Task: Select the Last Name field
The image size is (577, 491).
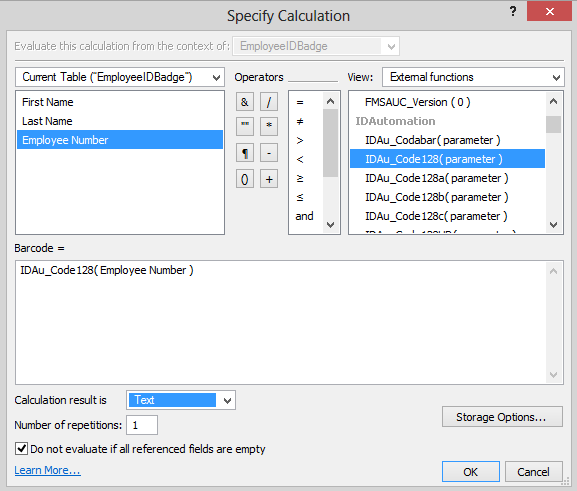Action: (120, 121)
